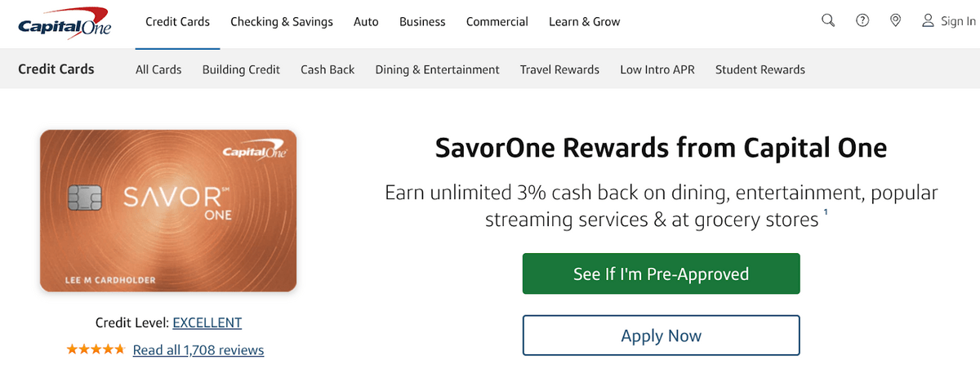Click the five-star rating icons

coord(96,349)
